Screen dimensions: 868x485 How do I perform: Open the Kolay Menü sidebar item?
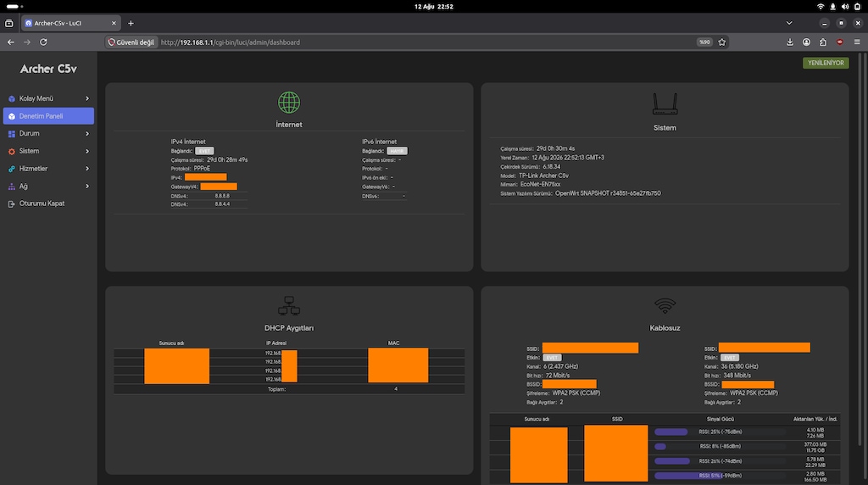pos(48,98)
